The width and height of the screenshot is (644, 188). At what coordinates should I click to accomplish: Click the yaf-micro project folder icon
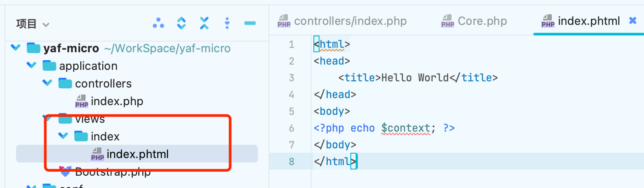tap(34, 48)
